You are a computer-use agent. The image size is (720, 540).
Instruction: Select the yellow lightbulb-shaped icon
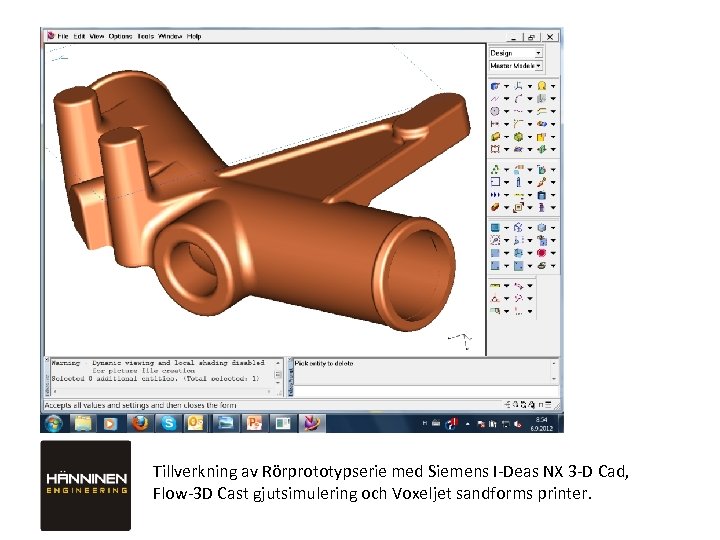tap(542, 86)
